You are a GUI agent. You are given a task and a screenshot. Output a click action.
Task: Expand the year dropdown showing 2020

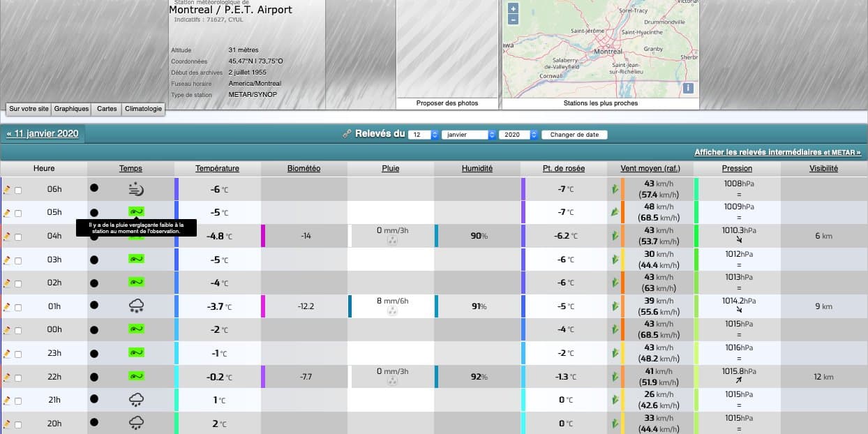tap(518, 135)
